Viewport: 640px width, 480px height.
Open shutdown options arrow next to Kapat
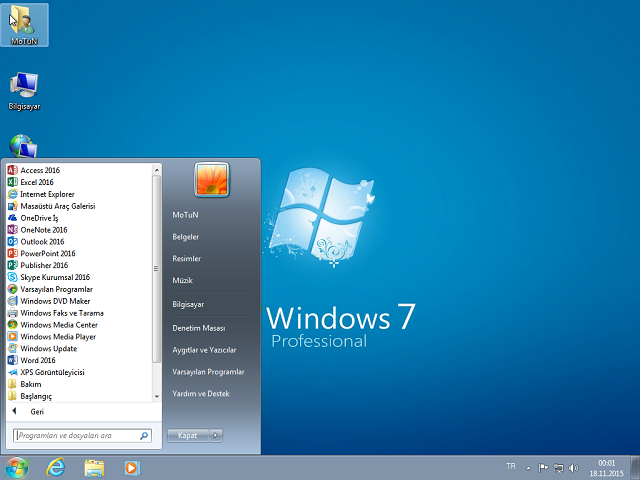pos(216,435)
